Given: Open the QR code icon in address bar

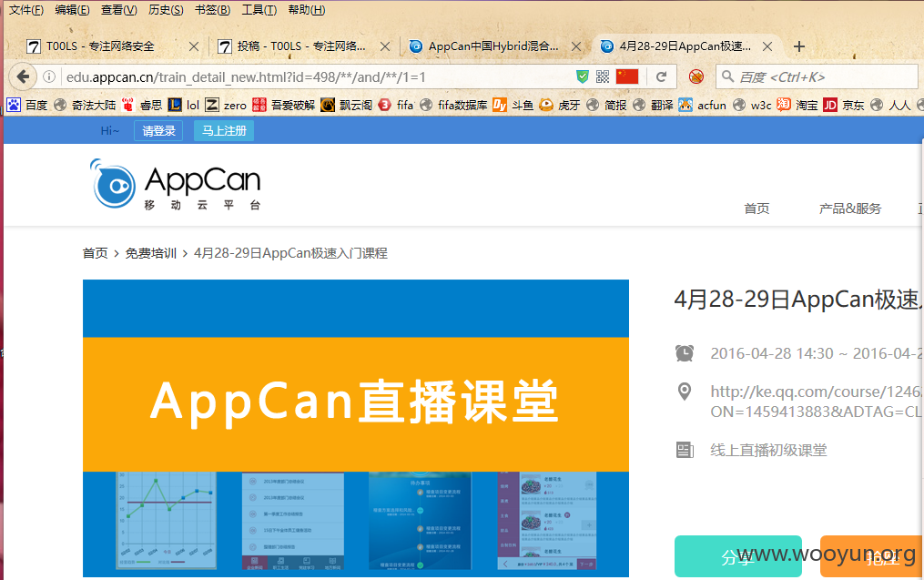Looking at the screenshot, I should 603,76.
